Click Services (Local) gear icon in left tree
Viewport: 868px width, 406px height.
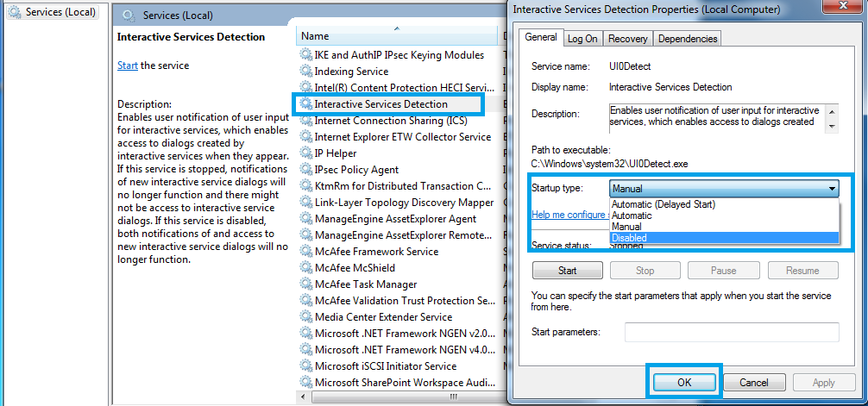pos(15,11)
